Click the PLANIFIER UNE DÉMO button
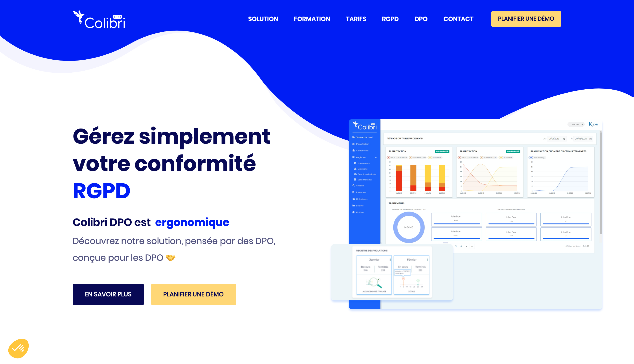Image resolution: width=634 pixels, height=364 pixels. tap(526, 19)
